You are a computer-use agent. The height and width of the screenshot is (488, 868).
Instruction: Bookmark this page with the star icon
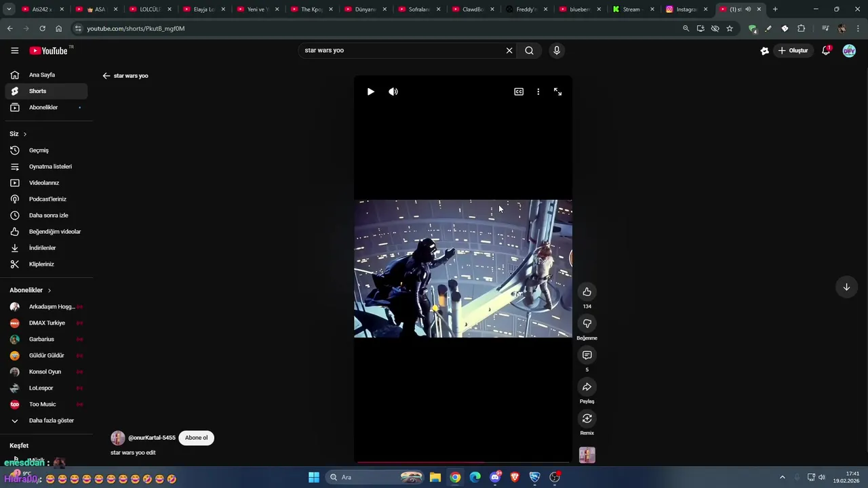point(730,28)
